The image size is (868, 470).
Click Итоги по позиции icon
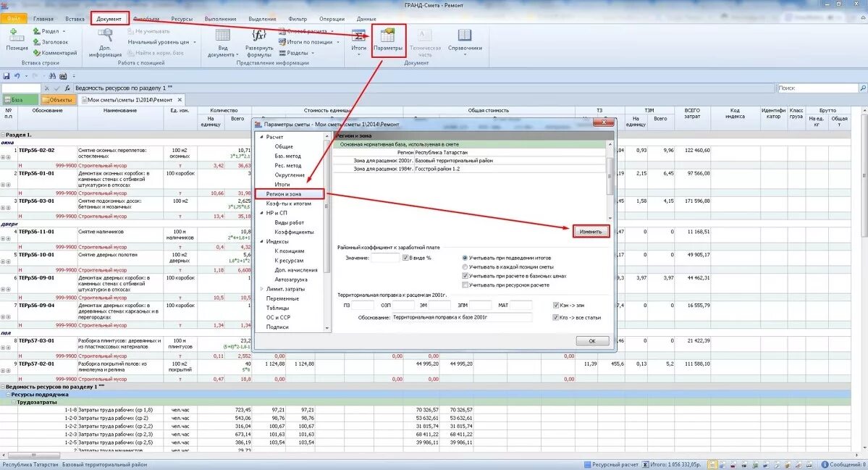[x=282, y=42]
